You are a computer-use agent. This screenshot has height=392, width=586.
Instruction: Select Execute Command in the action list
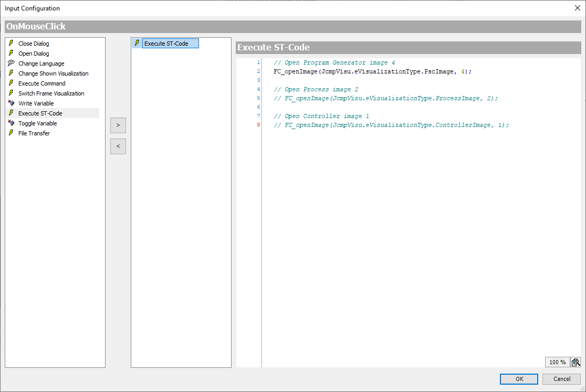41,83
